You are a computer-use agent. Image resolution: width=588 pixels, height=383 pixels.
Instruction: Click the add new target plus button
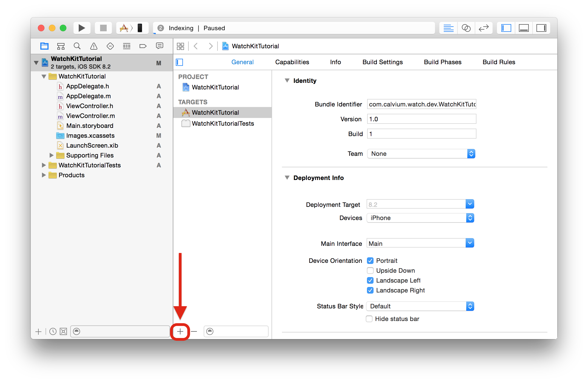(x=180, y=331)
